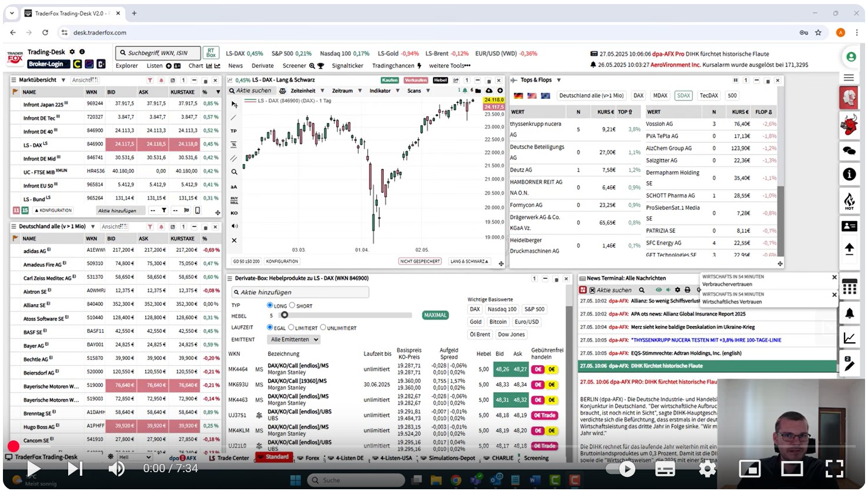This screenshot has height=491, width=868.
Task: Select the EGAL Laufzeit option
Action: (x=270, y=328)
